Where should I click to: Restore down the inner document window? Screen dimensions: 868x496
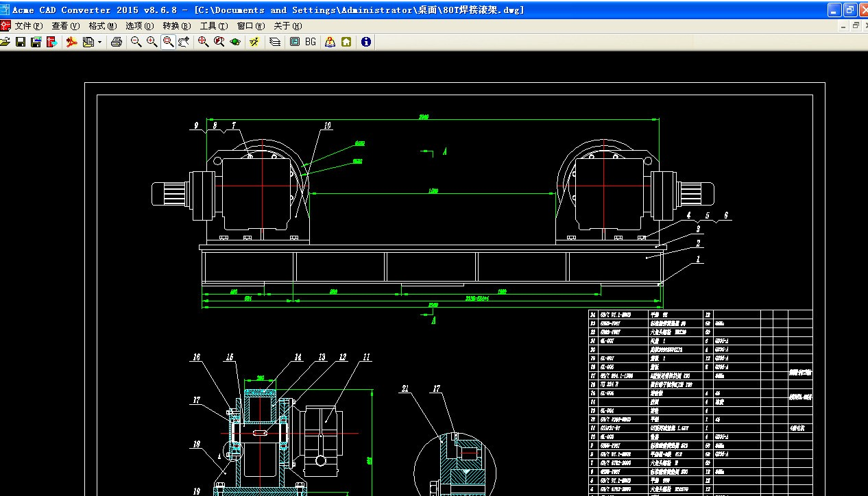pos(855,26)
